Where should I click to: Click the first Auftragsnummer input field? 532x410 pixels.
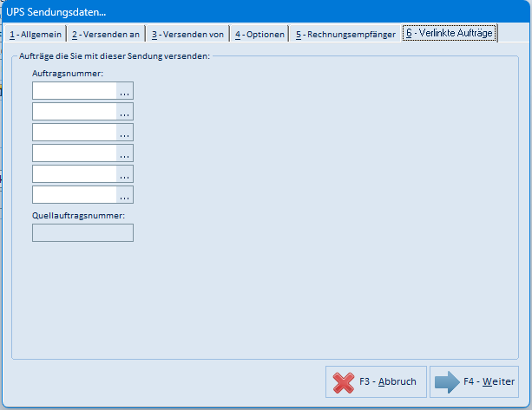[x=75, y=90]
